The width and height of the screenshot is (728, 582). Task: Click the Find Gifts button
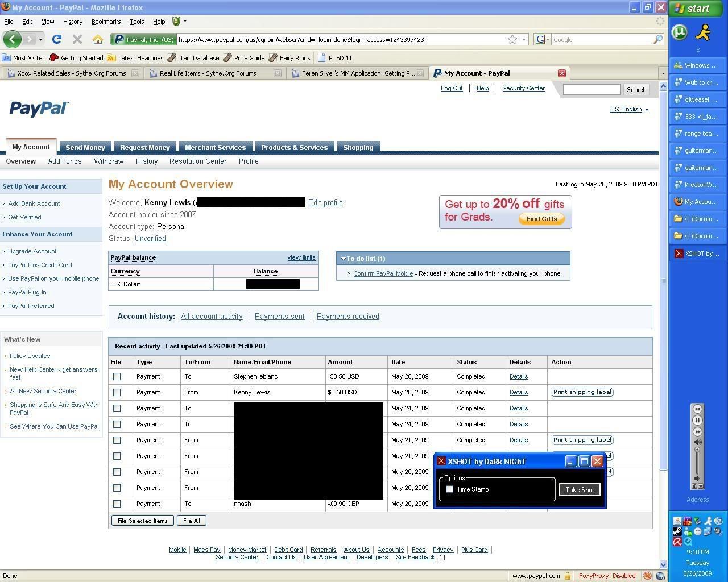pyautogui.click(x=541, y=219)
